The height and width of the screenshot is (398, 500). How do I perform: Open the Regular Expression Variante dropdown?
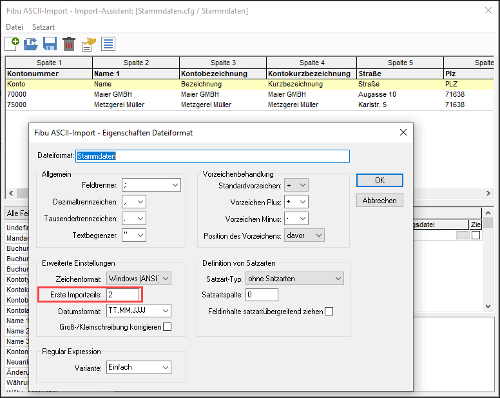(x=139, y=367)
